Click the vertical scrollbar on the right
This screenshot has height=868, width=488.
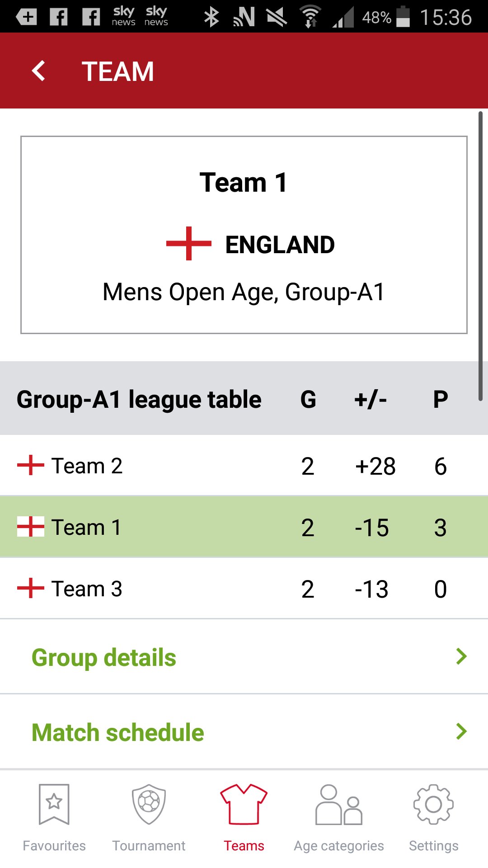(480, 256)
